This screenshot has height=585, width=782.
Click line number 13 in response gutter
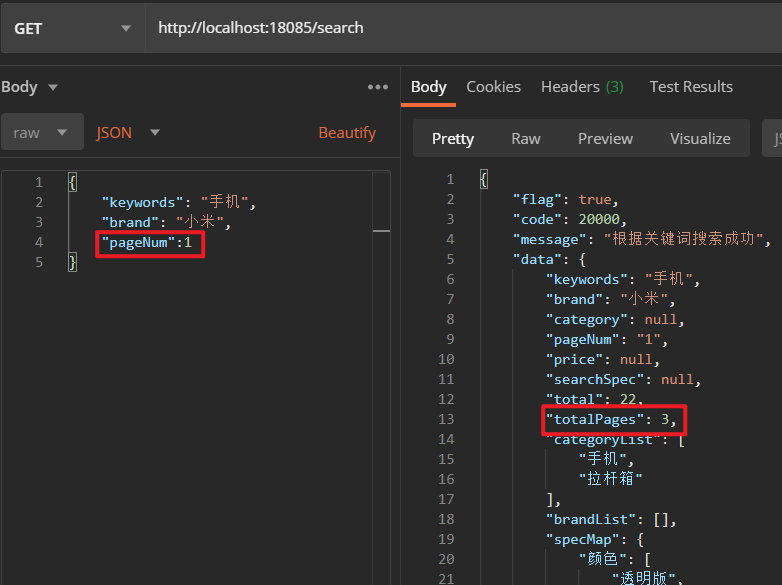(x=446, y=419)
